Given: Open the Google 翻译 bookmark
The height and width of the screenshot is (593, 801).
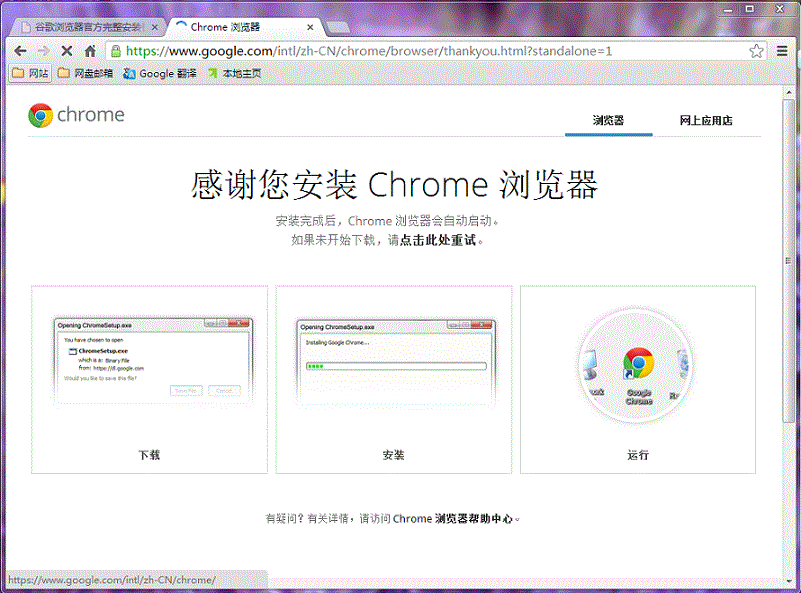Looking at the screenshot, I should pyautogui.click(x=160, y=74).
